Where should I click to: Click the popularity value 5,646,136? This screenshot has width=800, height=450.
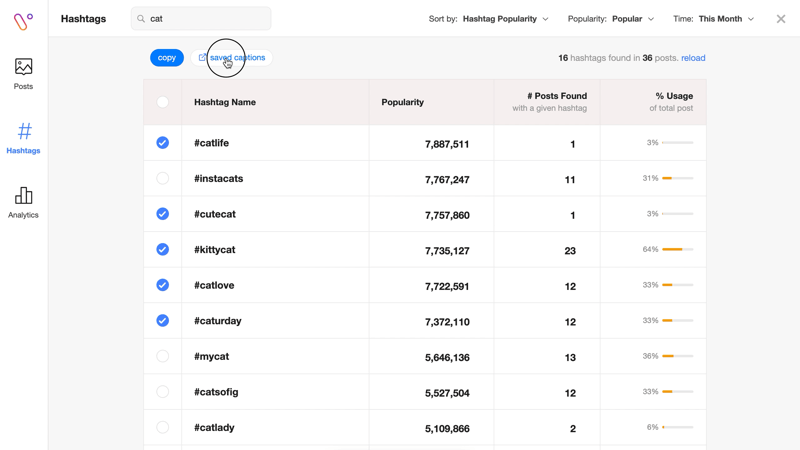click(x=447, y=358)
